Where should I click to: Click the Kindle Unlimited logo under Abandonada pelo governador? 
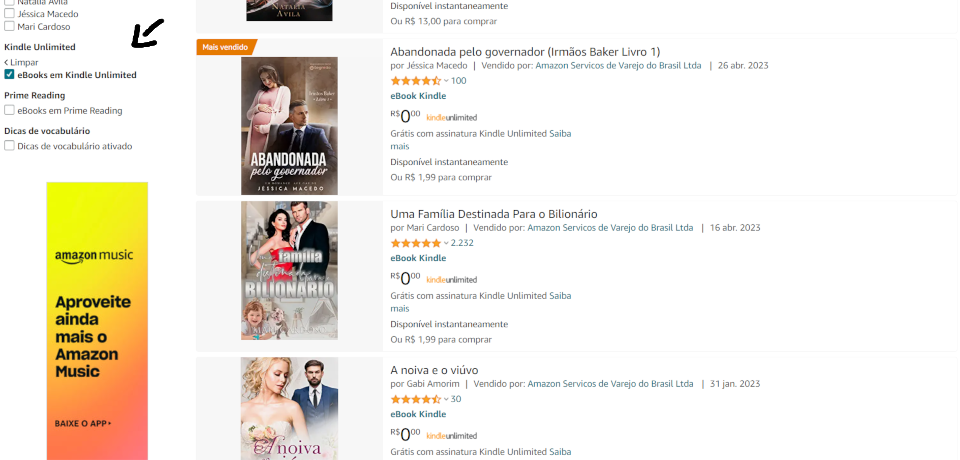451,118
